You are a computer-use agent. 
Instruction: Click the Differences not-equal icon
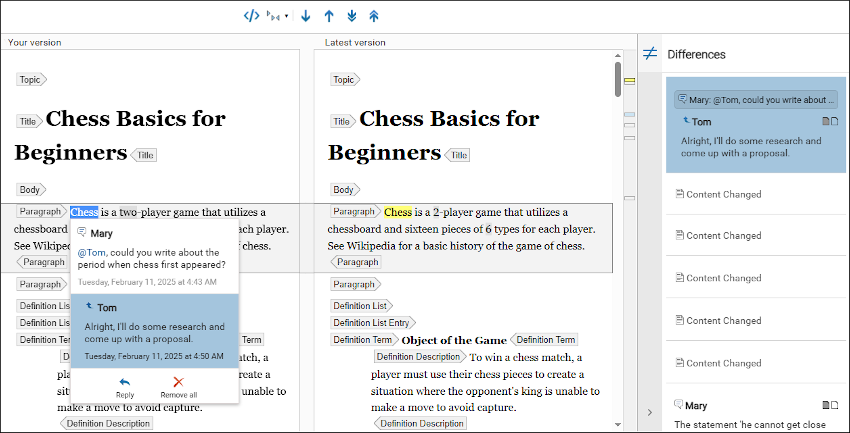click(649, 54)
